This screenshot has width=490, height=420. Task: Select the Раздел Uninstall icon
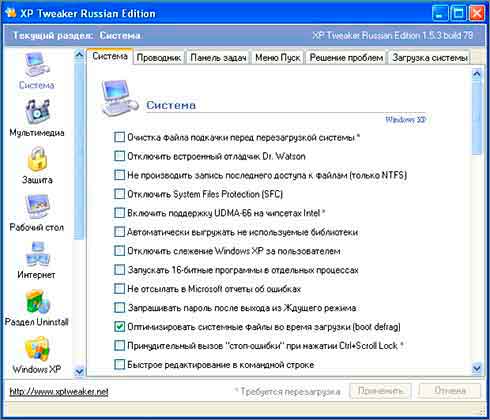click(x=37, y=301)
